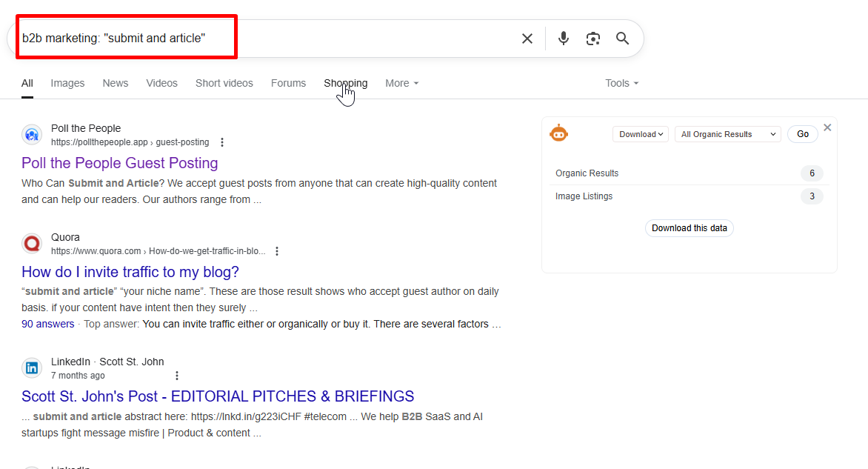Screen dimensions: 868x469
Task: Switch to the Images tab
Action: pyautogui.click(x=67, y=83)
